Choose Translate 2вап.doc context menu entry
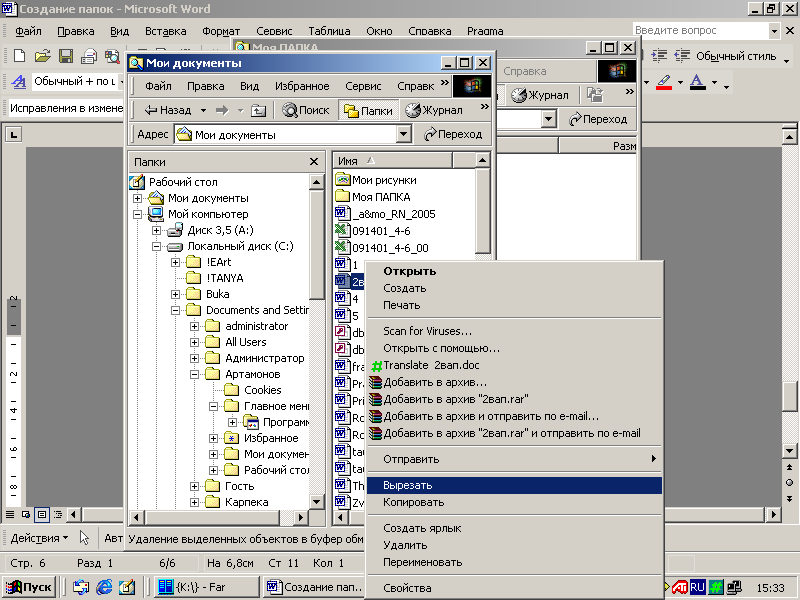Viewport: 800px width, 600px height. coord(514,365)
